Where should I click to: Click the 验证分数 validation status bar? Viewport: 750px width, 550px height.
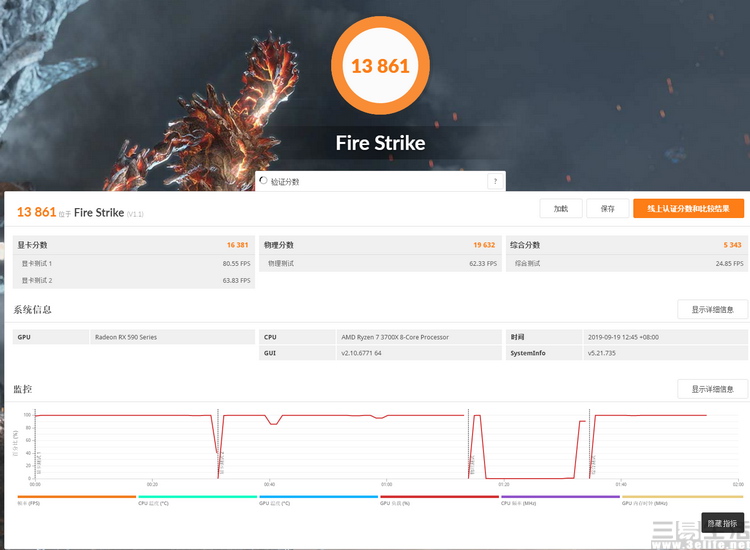380,181
